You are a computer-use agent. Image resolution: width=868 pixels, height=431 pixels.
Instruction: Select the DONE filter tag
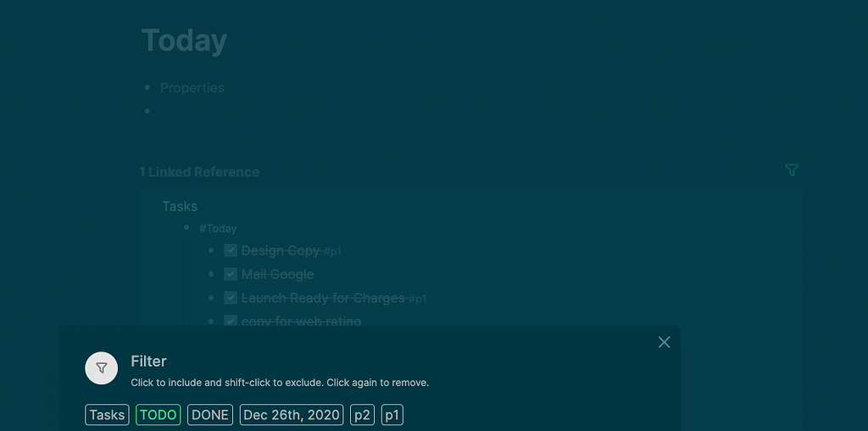click(210, 415)
